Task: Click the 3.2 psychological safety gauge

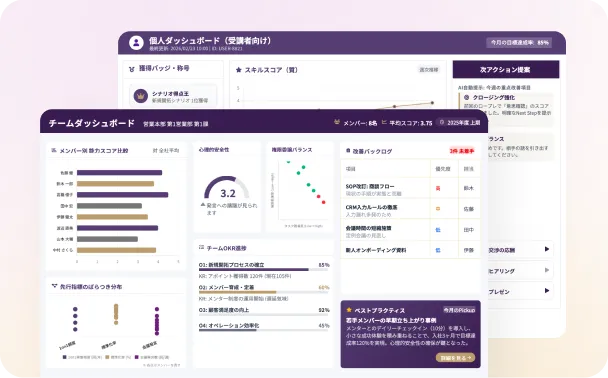Action: (226, 188)
